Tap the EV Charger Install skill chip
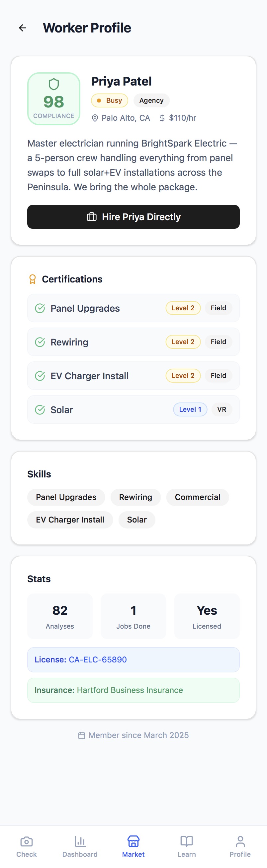The height and width of the screenshot is (868, 267). (70, 520)
